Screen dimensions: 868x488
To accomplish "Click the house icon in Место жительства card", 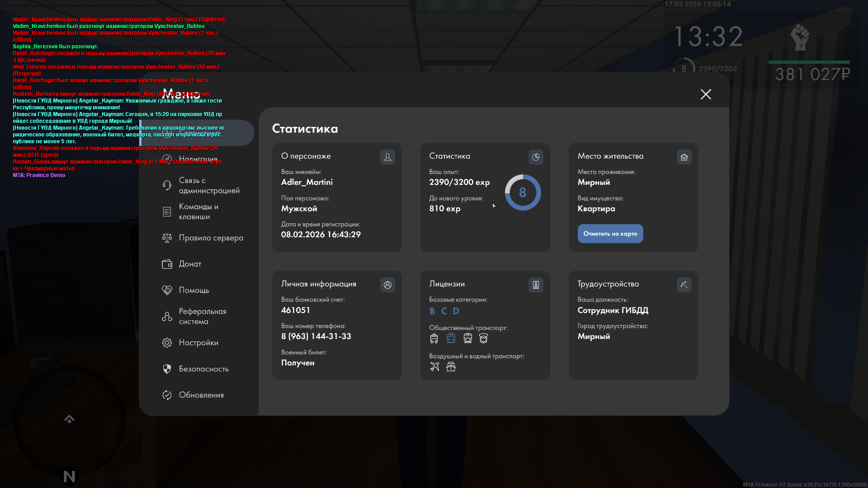I will [x=684, y=157].
